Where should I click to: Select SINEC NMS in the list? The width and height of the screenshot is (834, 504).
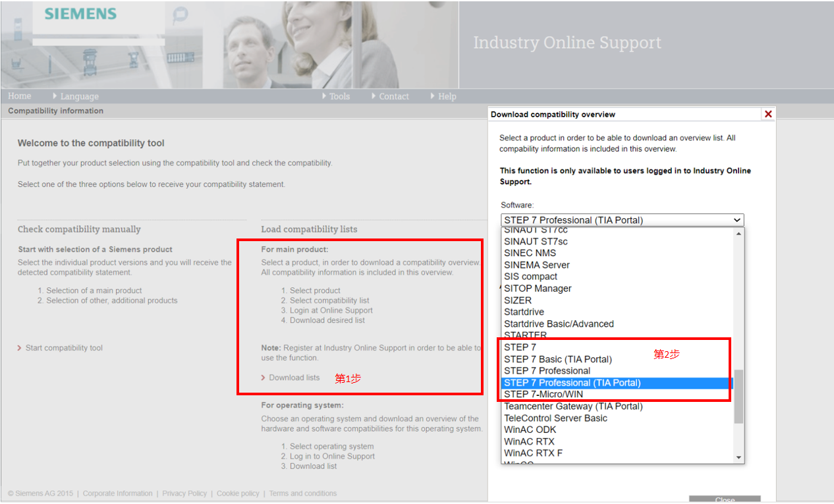click(x=617, y=253)
